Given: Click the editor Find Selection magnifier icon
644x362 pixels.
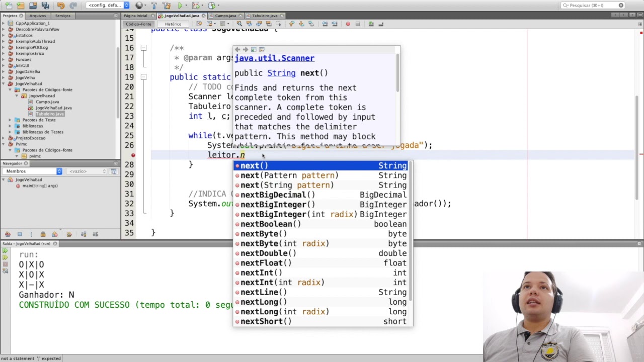Looking at the screenshot, I should (239, 24).
